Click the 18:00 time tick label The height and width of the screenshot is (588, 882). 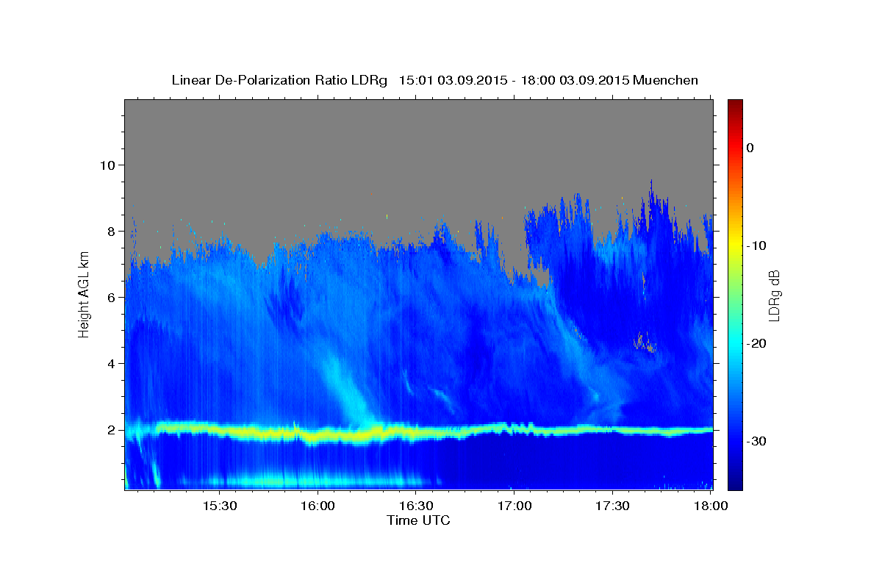711,506
